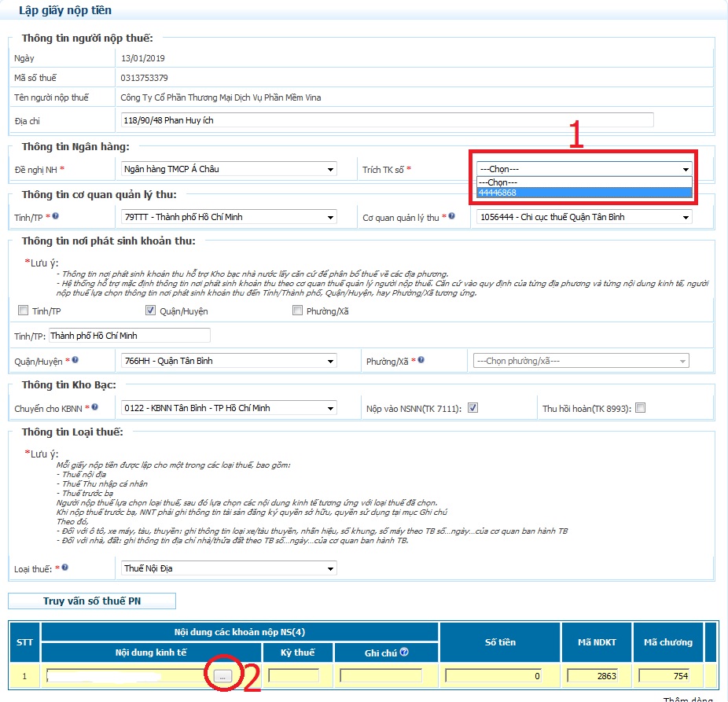The height and width of the screenshot is (702, 728).
Task: Open the Chuyển cho KBNN dropdown
Action: pos(230,408)
